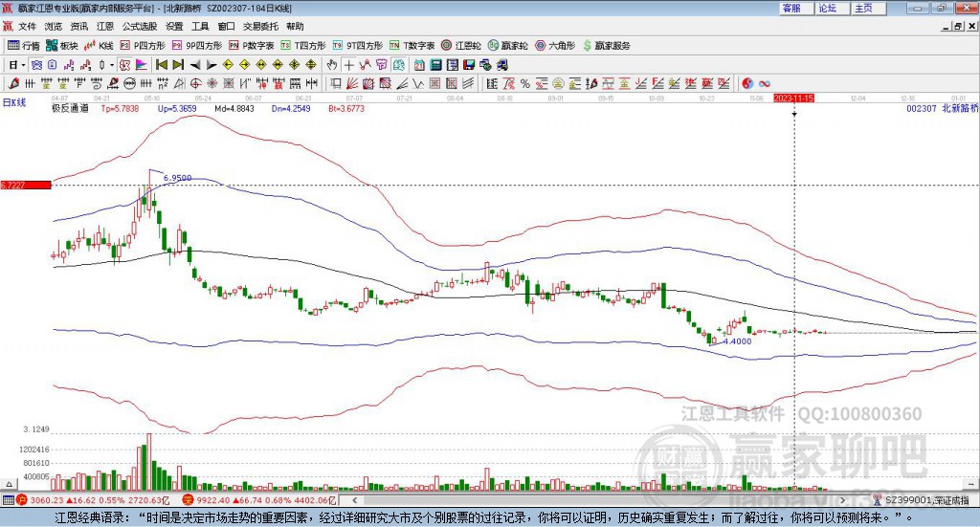980x527 pixels.
Task: Select the fan lines drawing tool
Action: [352, 83]
